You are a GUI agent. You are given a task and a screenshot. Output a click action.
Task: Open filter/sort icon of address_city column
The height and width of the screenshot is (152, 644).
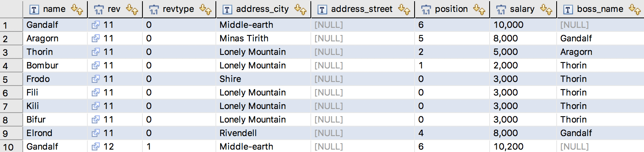pyautogui.click(x=300, y=9)
